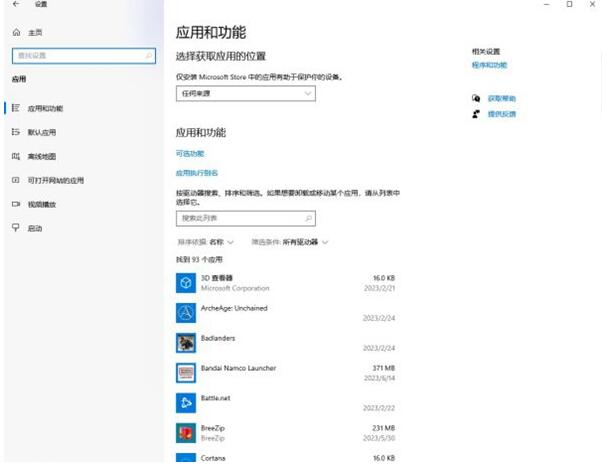Click the 231 MB size for BreeZip
This screenshot has width=602, height=466.
click(384, 428)
